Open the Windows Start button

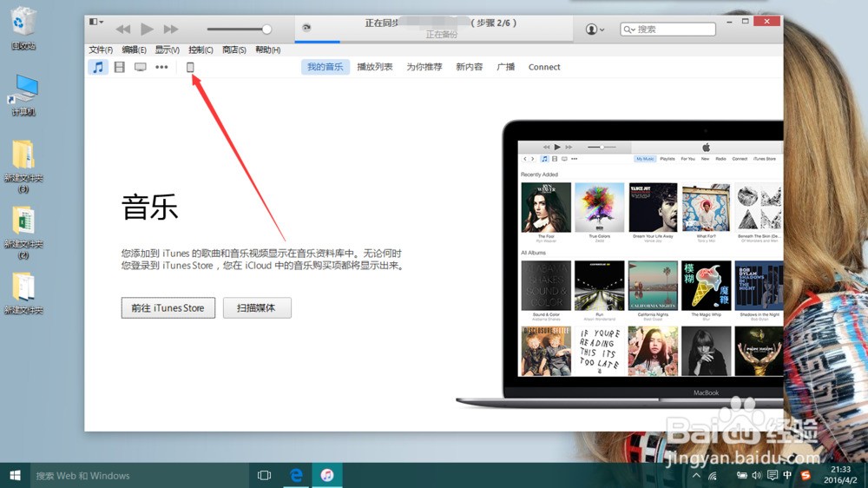click(15, 475)
